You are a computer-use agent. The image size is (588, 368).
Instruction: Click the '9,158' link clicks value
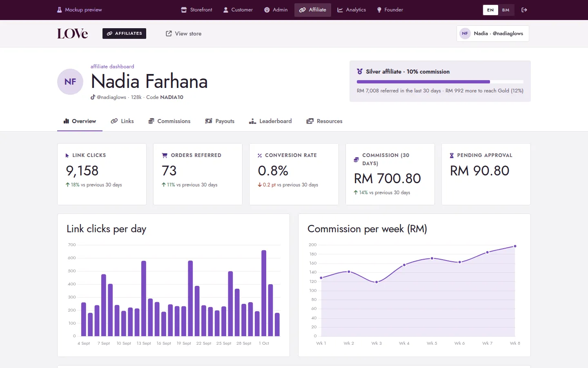coord(82,171)
